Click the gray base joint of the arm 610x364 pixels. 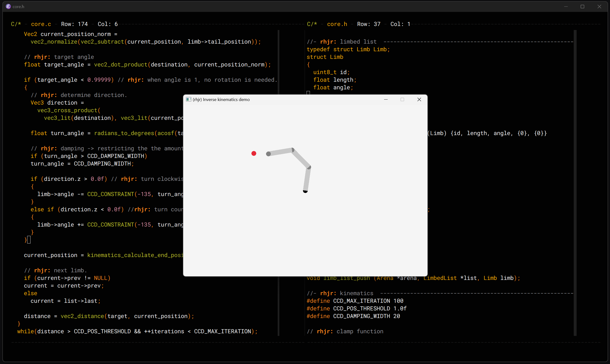(x=268, y=154)
